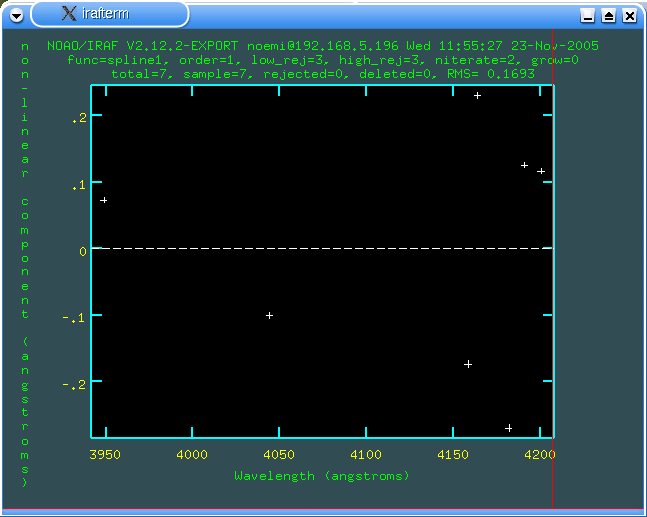This screenshot has width=647, height=517.
Task: Click the dashed zero residual line
Action: tap(320, 248)
